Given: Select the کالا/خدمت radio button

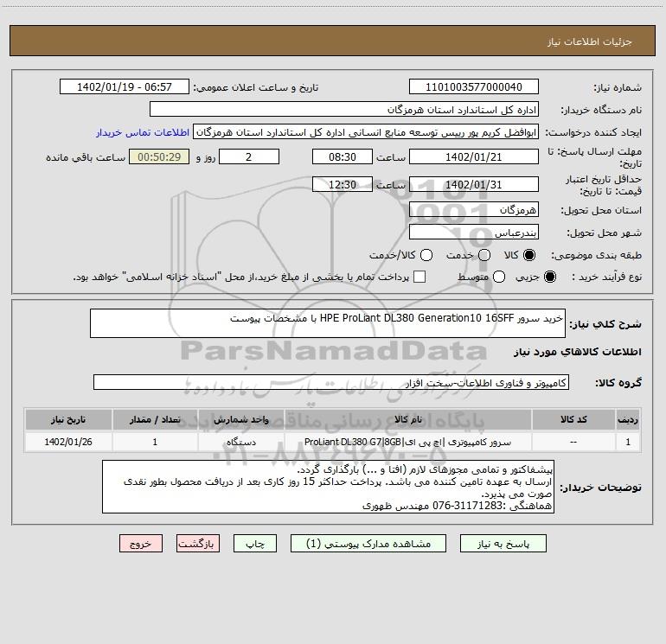Looking at the screenshot, I should point(426,255).
